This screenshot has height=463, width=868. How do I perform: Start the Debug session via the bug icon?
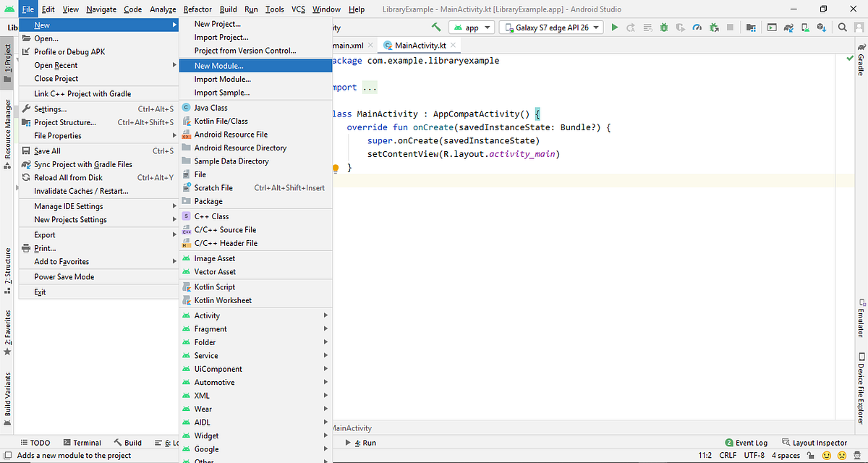(663, 26)
